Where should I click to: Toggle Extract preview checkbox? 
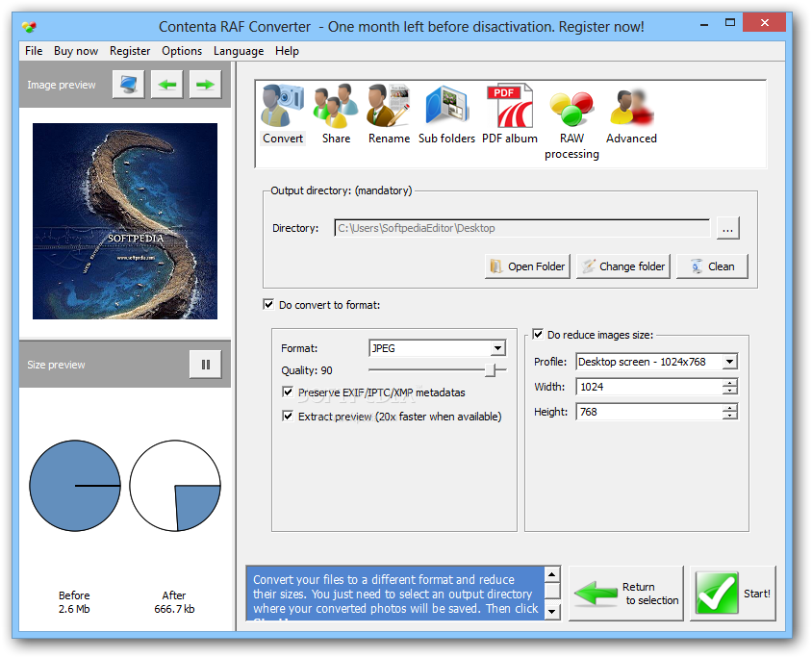coord(288,416)
